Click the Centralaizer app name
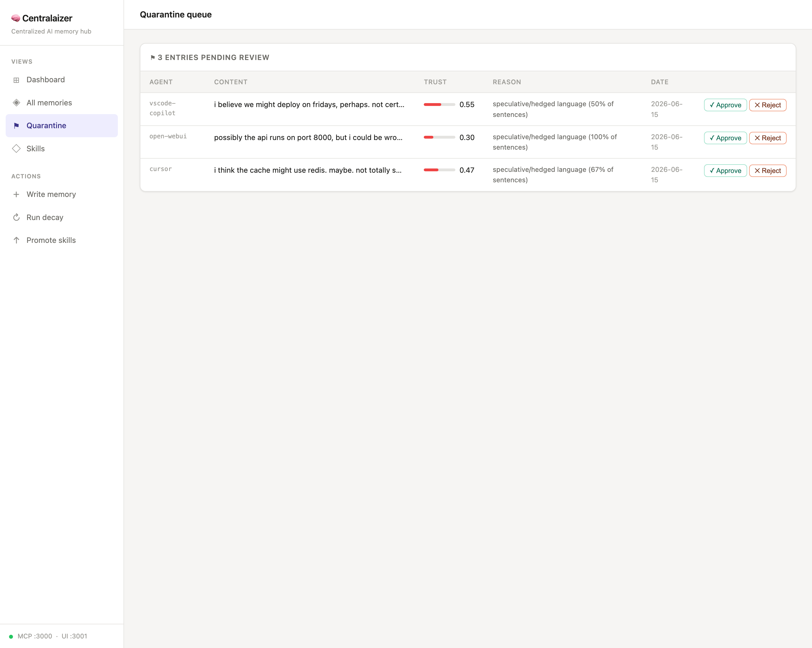 (x=47, y=18)
